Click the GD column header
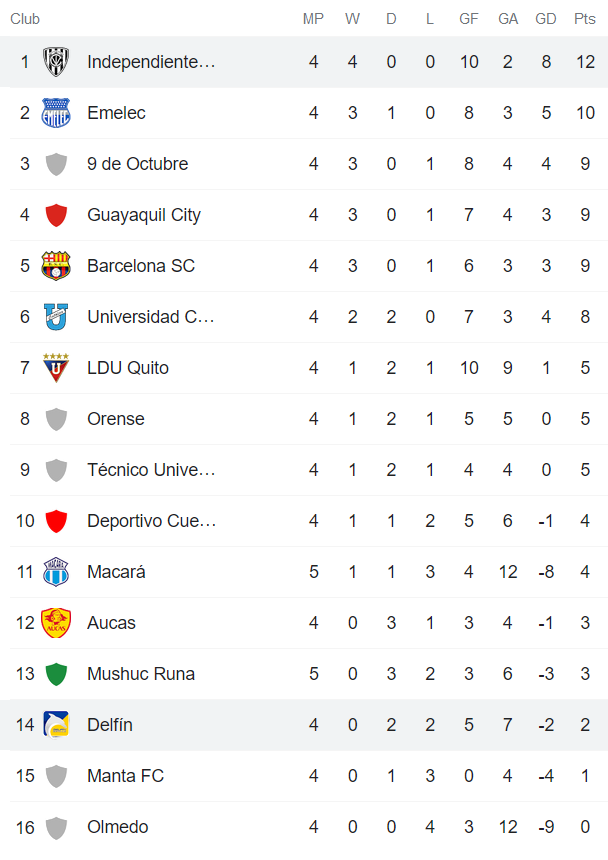 pos(545,17)
